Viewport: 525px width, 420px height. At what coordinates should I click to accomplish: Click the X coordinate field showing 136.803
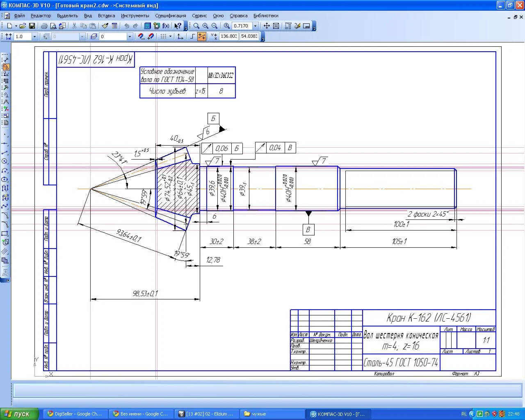click(228, 37)
